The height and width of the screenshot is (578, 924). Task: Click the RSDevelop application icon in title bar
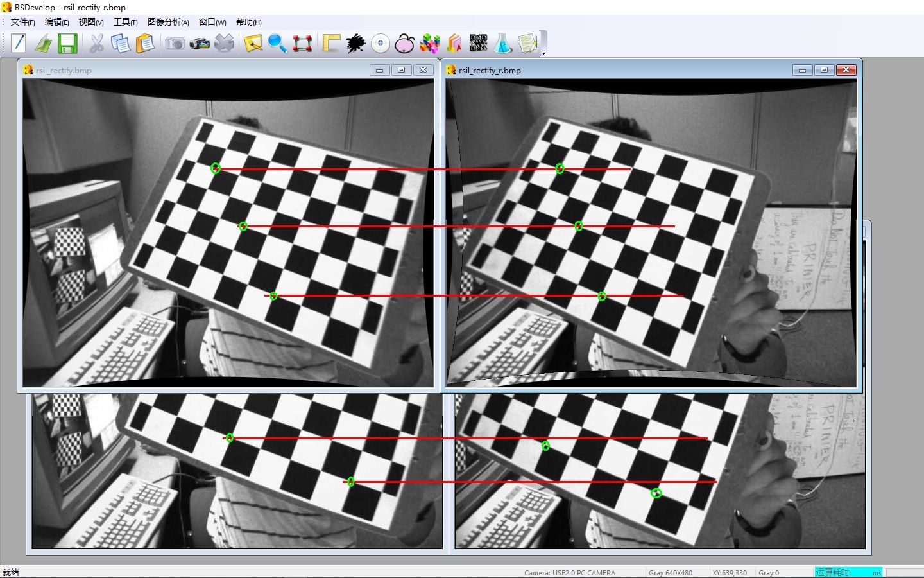click(x=6, y=7)
